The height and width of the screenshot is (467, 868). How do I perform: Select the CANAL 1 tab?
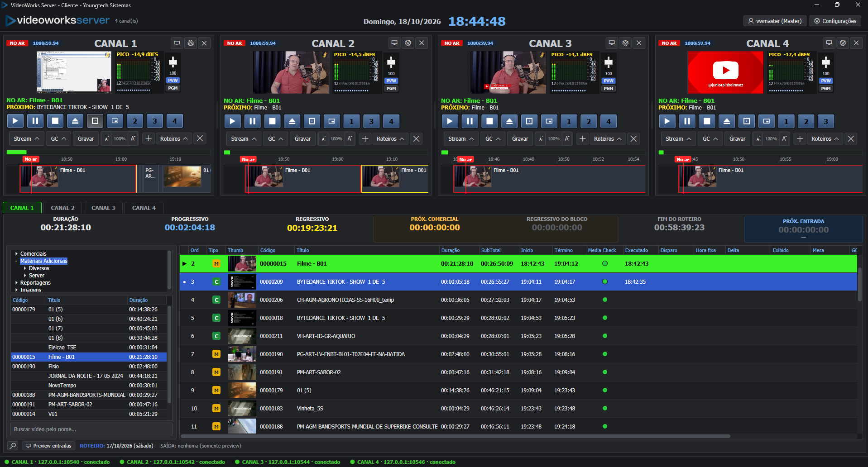(22, 208)
